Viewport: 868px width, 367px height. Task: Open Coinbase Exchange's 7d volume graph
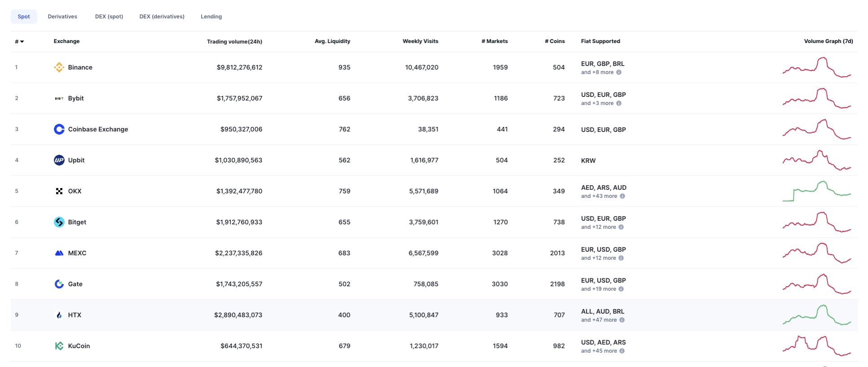point(817,129)
